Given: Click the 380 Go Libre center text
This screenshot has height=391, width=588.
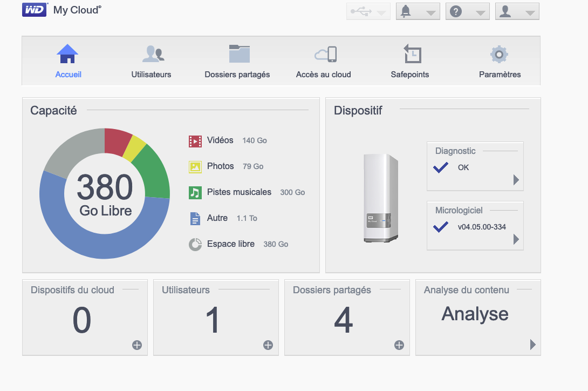Looking at the screenshot, I should [105, 194].
